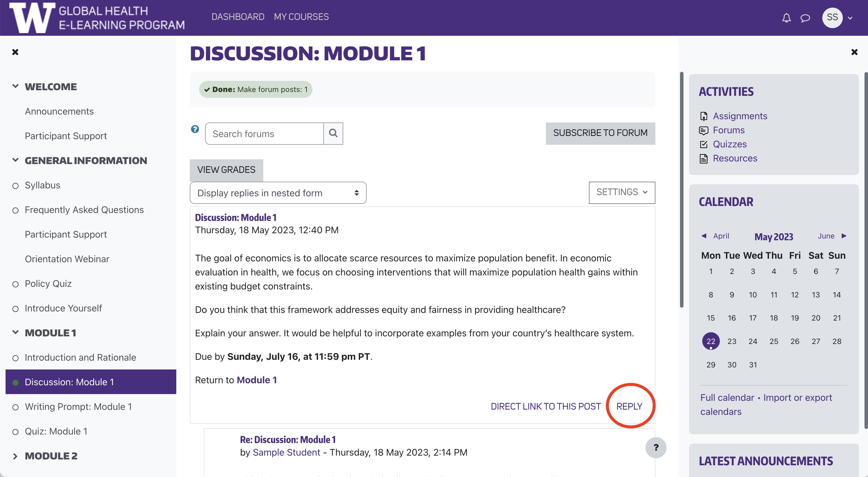The height and width of the screenshot is (477, 868).
Task: Toggle completion circle for Syllabus
Action: click(15, 186)
